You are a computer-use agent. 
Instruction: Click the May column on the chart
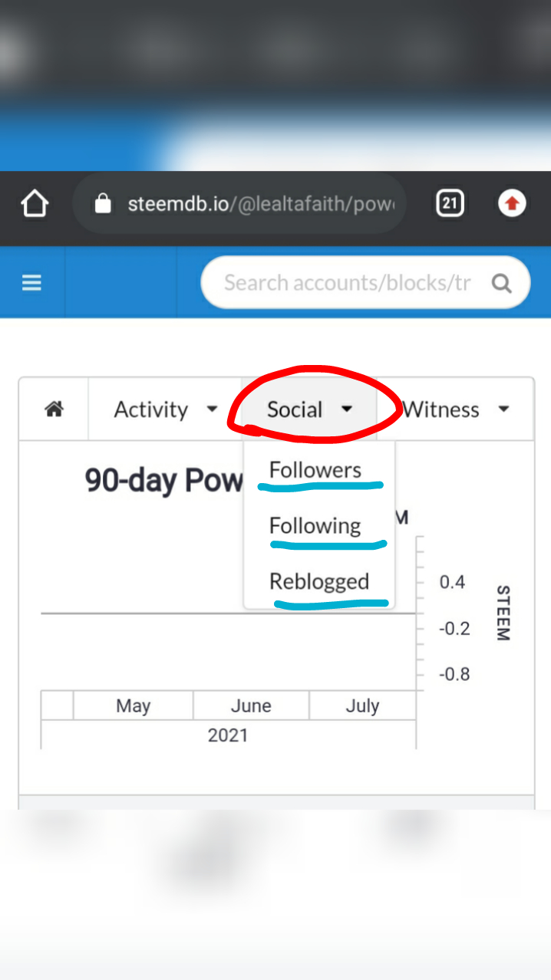coord(134,705)
